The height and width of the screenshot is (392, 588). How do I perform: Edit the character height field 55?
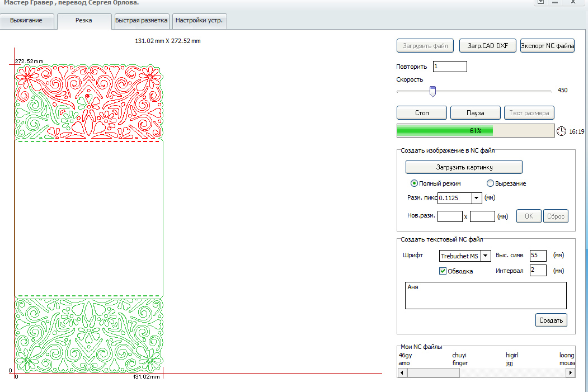coord(538,255)
